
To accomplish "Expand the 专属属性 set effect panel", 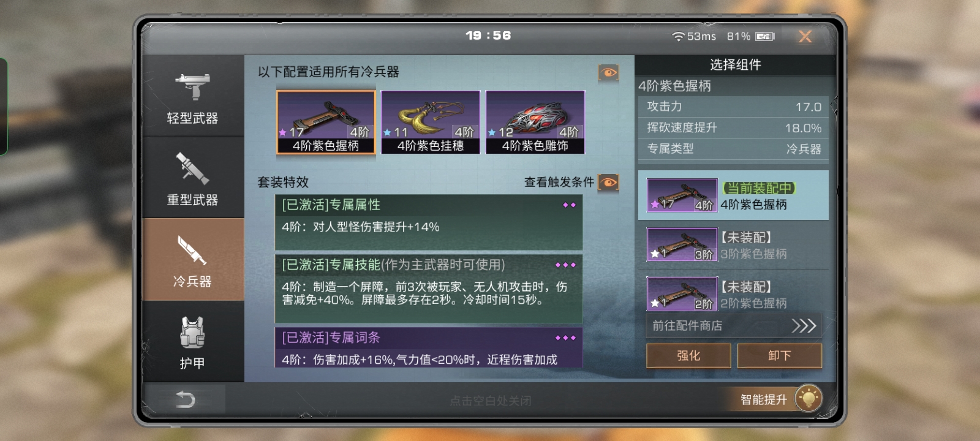I will pos(429,223).
